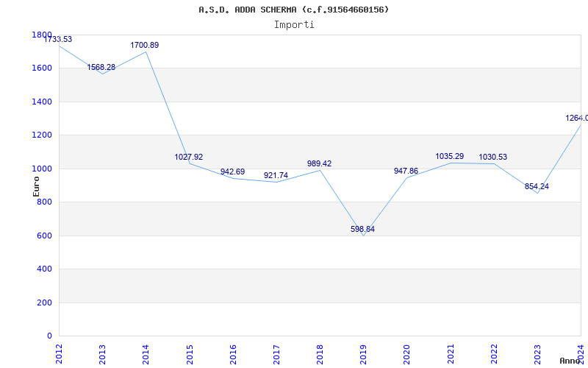Select the 1027.92 data label
Image resolution: width=588 pixels, height=368 pixels.
click(x=189, y=157)
